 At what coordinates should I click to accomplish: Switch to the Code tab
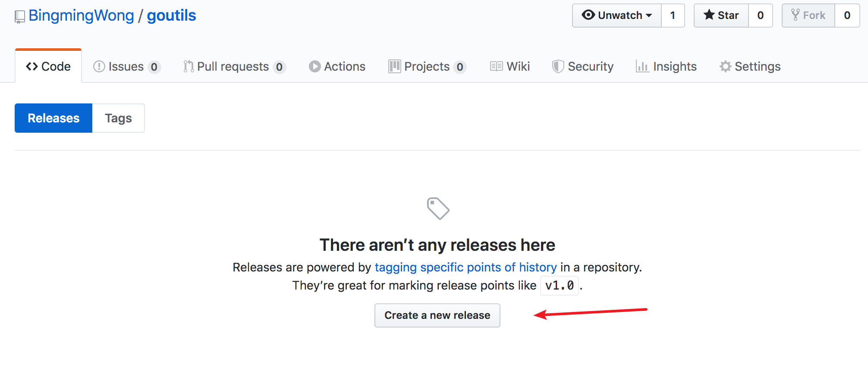[48, 66]
